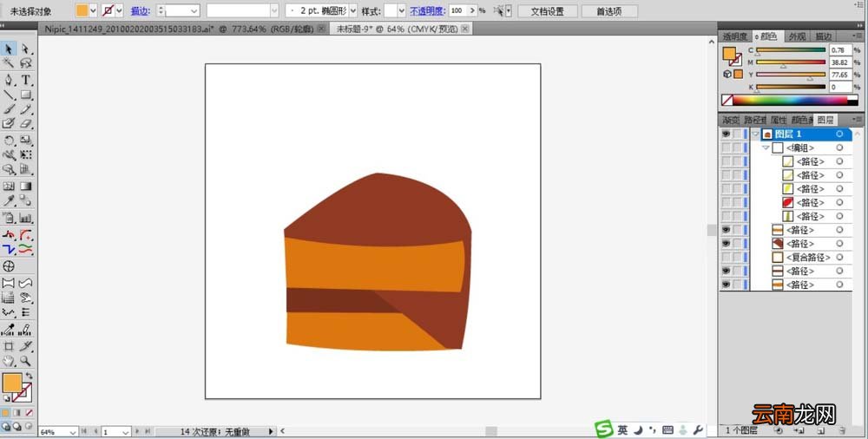The width and height of the screenshot is (868, 439).
Task: Select the Gradient tool
Action: coord(25,186)
